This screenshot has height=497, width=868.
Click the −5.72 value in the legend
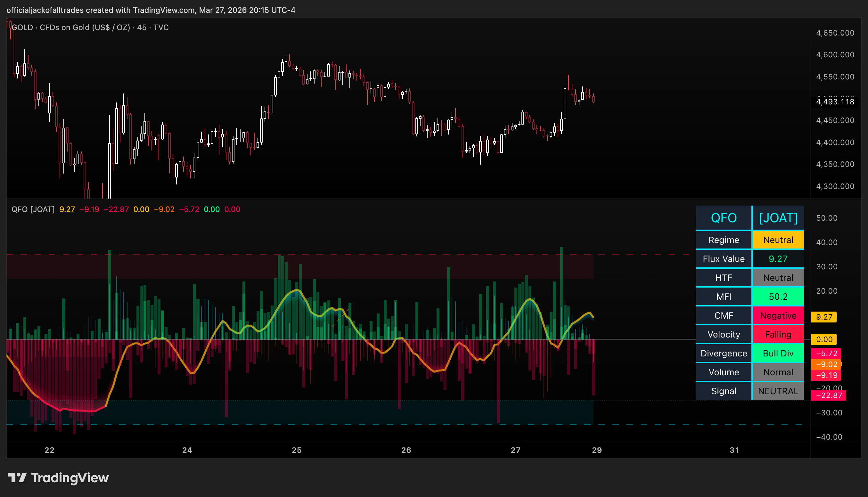[x=189, y=209]
